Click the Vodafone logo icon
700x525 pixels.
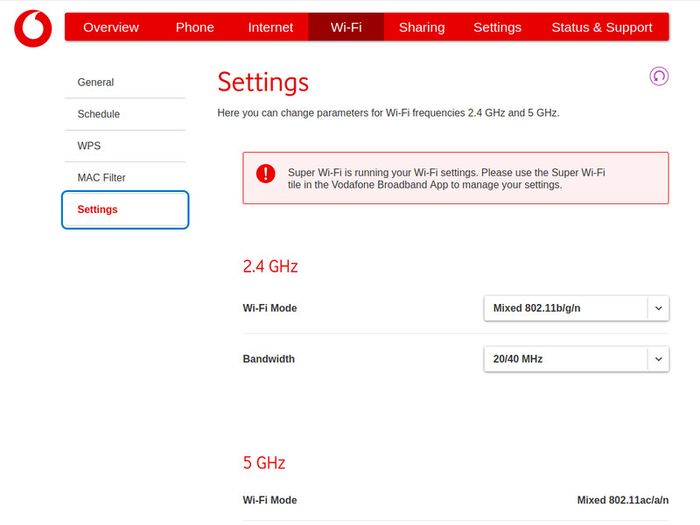pos(33,28)
